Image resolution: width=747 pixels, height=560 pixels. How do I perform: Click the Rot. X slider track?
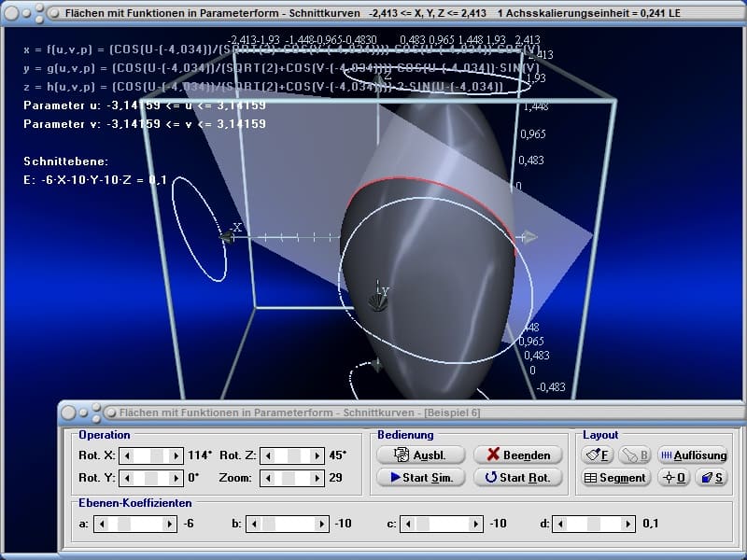point(151,455)
